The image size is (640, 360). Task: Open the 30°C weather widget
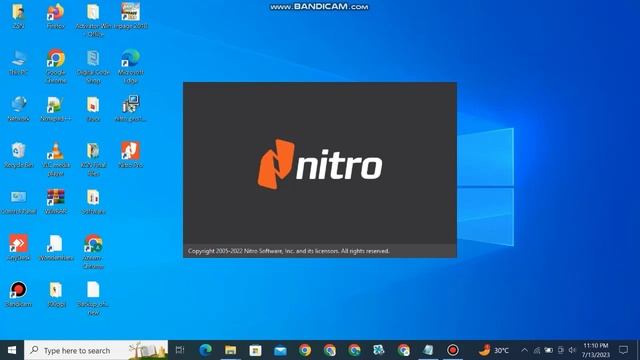pyautogui.click(x=494, y=350)
